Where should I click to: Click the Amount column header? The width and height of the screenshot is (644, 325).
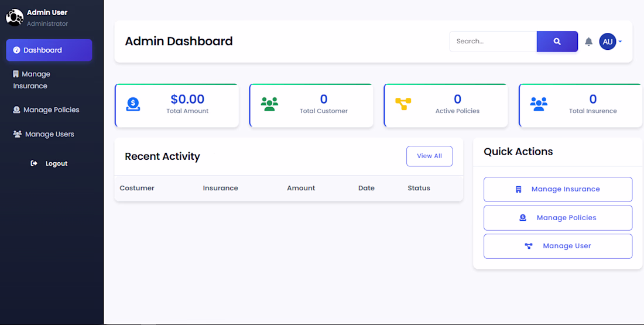[301, 188]
